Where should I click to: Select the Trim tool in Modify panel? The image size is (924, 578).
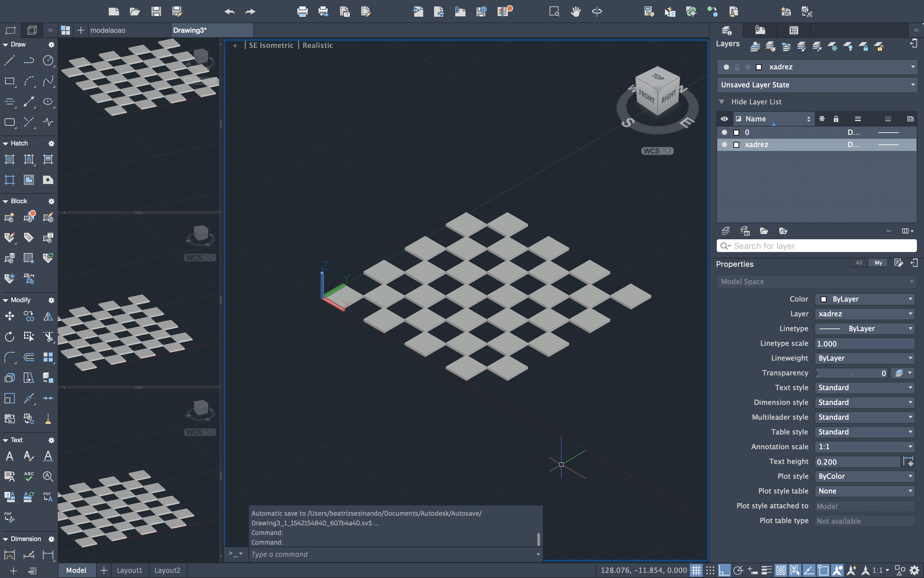pyautogui.click(x=48, y=337)
